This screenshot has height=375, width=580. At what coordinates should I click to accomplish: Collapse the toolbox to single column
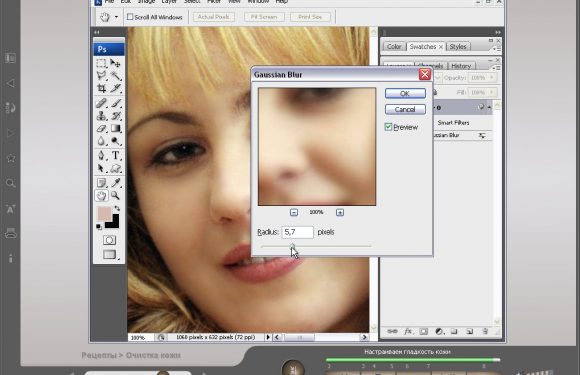(97, 33)
